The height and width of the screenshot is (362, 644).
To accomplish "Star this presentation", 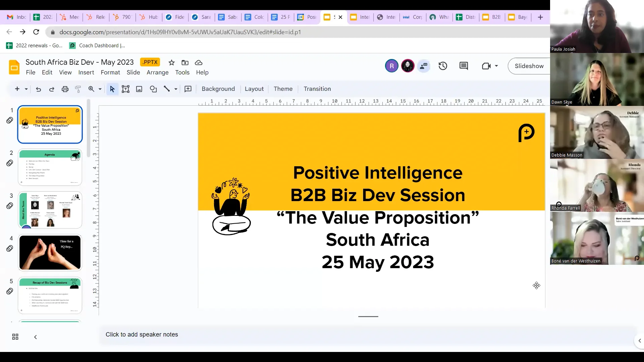I will pyautogui.click(x=171, y=63).
